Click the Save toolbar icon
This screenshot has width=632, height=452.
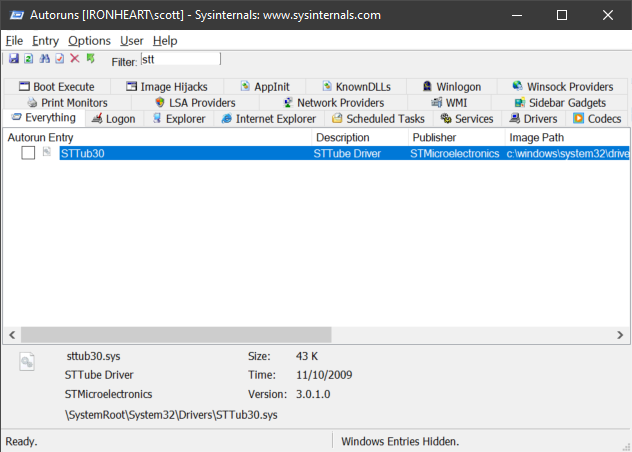pos(12,60)
